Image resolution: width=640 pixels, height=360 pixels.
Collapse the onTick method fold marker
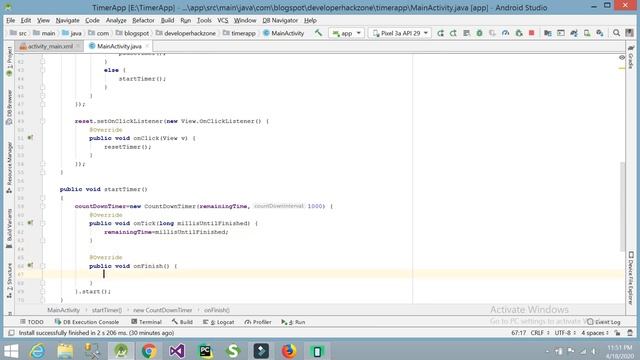coord(42,223)
